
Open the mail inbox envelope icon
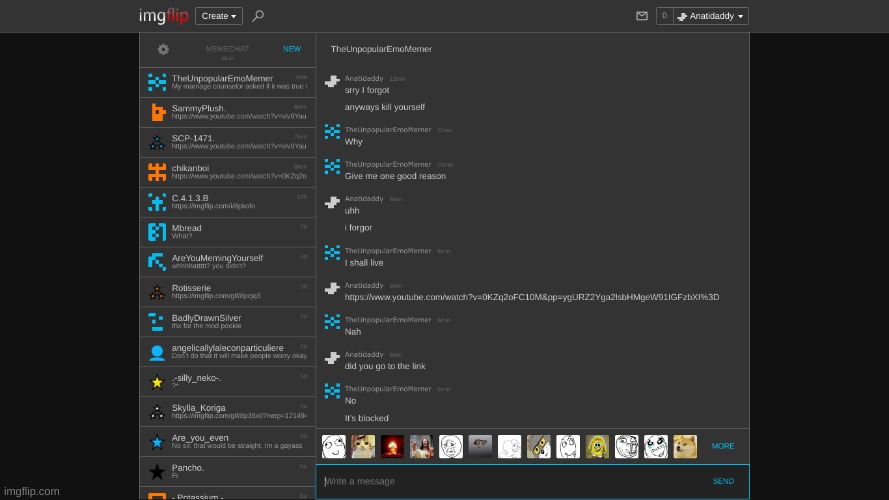pos(642,16)
